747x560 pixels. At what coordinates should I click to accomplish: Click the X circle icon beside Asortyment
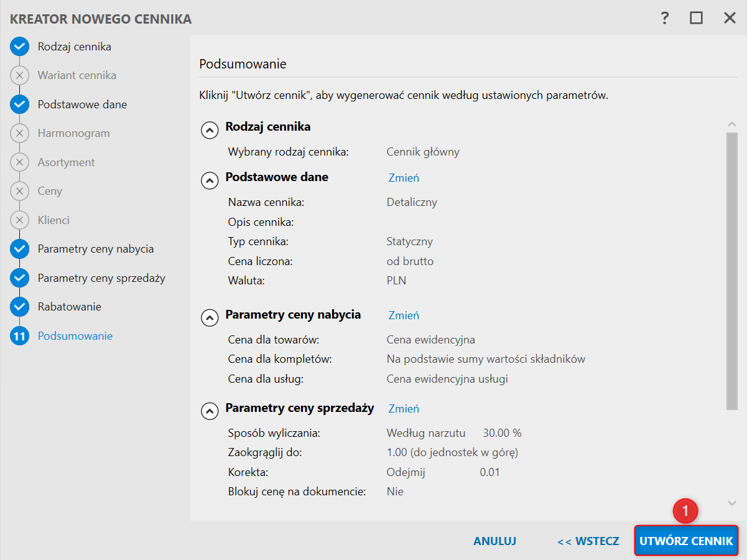pos(20,162)
